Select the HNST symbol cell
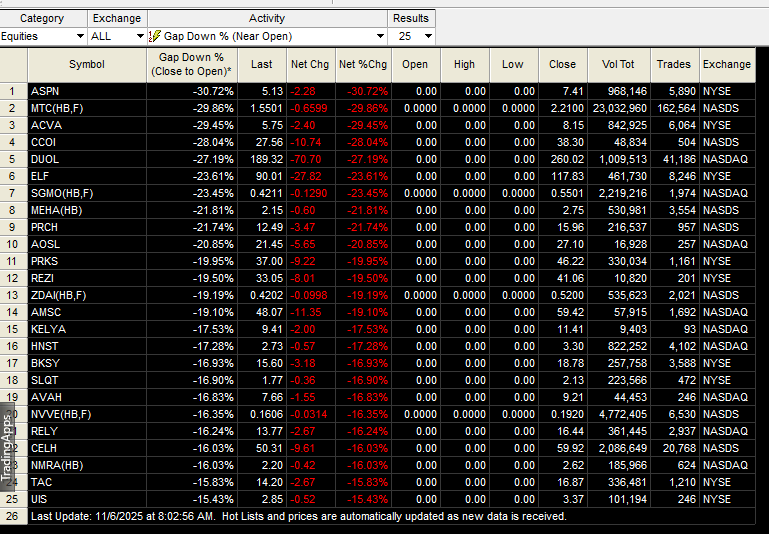The height and width of the screenshot is (534, 769). pos(87,346)
